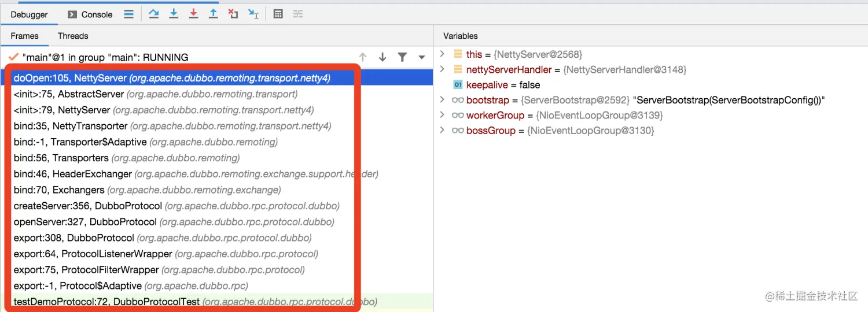Select frame createServer:356, DubboProtocol
Screen dimensions: 868x312
tap(216, 206)
